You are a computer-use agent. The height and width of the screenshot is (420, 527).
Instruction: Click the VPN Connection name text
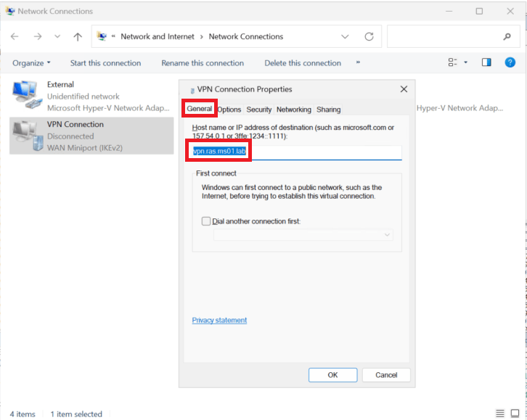(x=75, y=125)
